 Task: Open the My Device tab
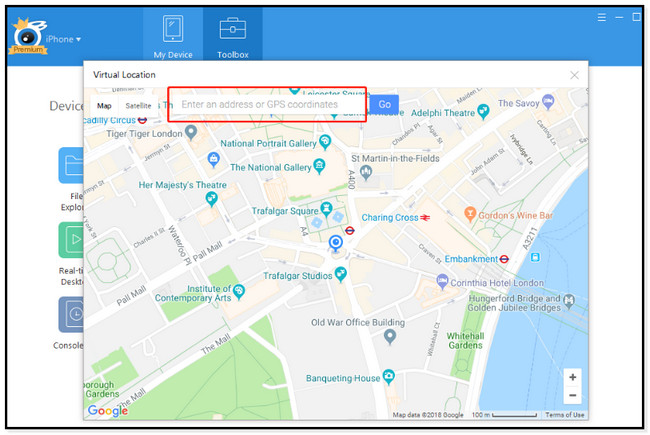tap(173, 36)
